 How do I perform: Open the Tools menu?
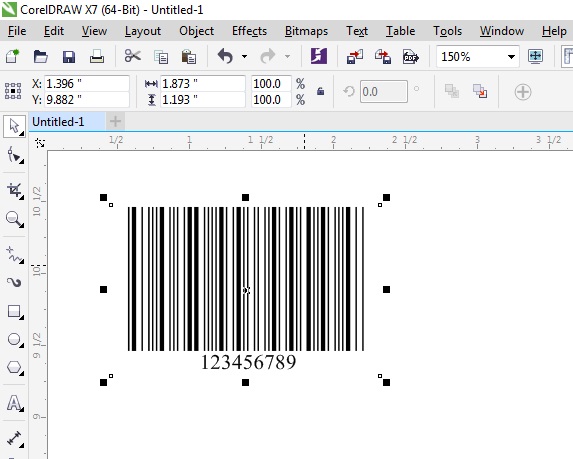tap(447, 31)
